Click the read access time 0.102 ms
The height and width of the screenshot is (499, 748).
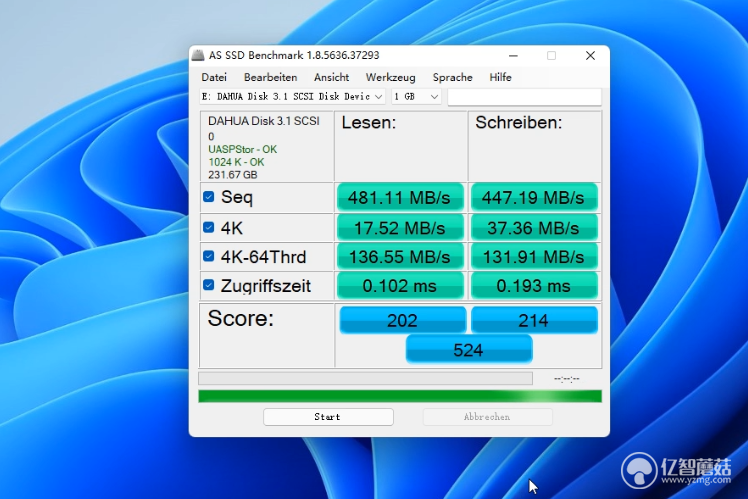400,285
